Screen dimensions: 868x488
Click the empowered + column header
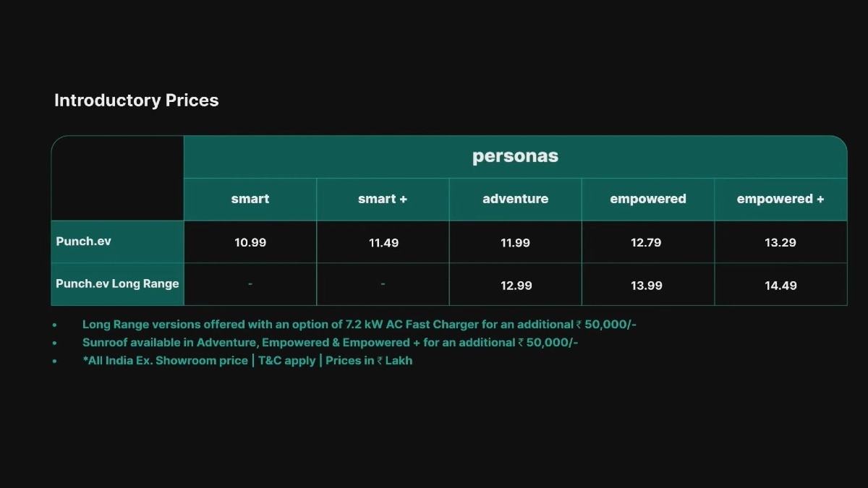780,199
